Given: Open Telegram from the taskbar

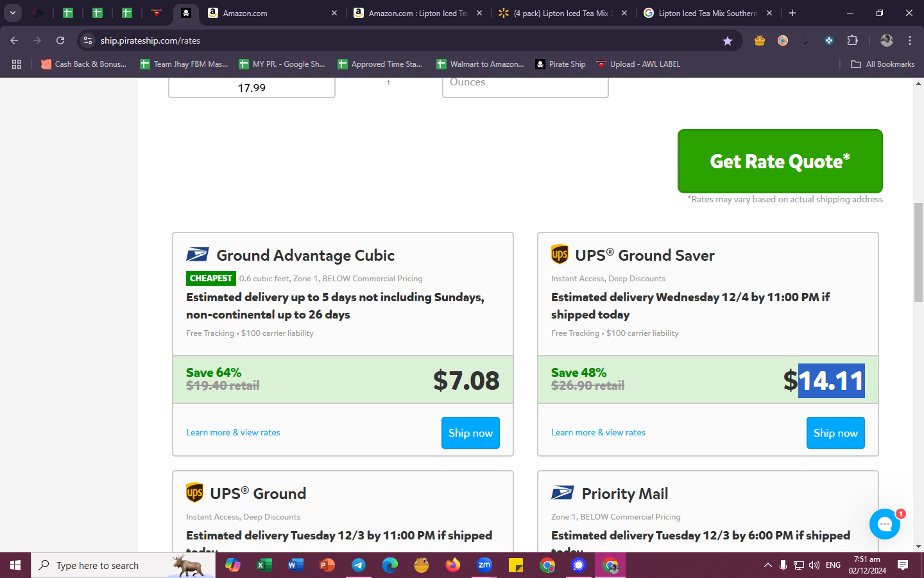Looking at the screenshot, I should pyautogui.click(x=358, y=565).
